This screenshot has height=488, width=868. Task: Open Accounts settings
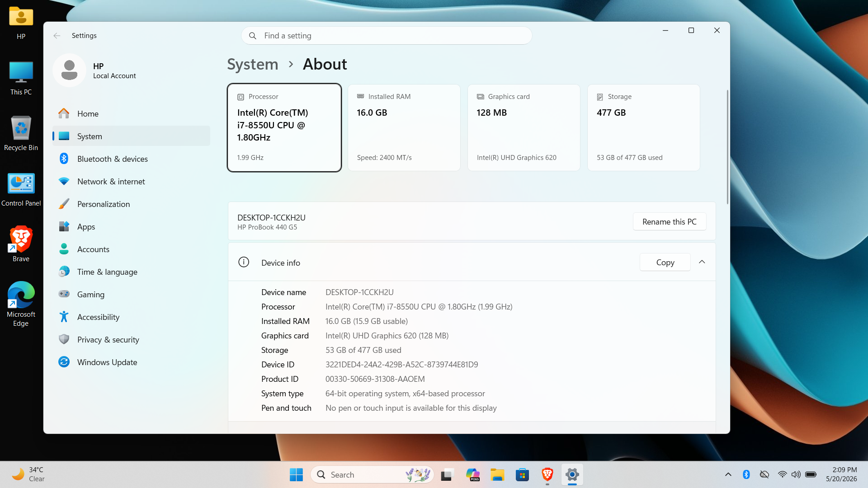click(131, 249)
